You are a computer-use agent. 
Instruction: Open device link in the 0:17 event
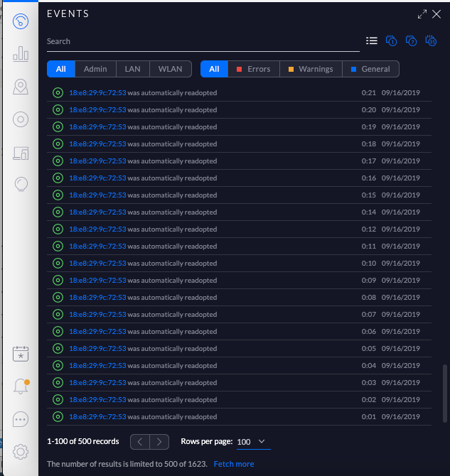pos(97,161)
